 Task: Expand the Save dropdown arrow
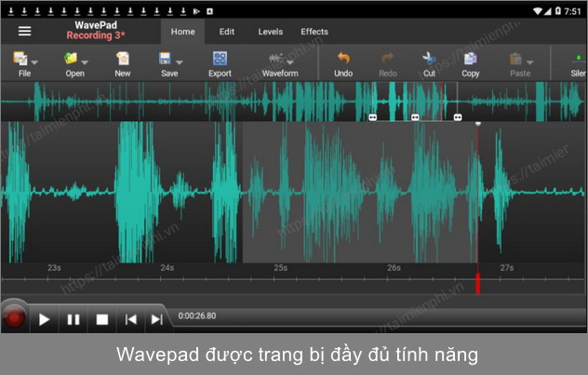click(x=180, y=62)
